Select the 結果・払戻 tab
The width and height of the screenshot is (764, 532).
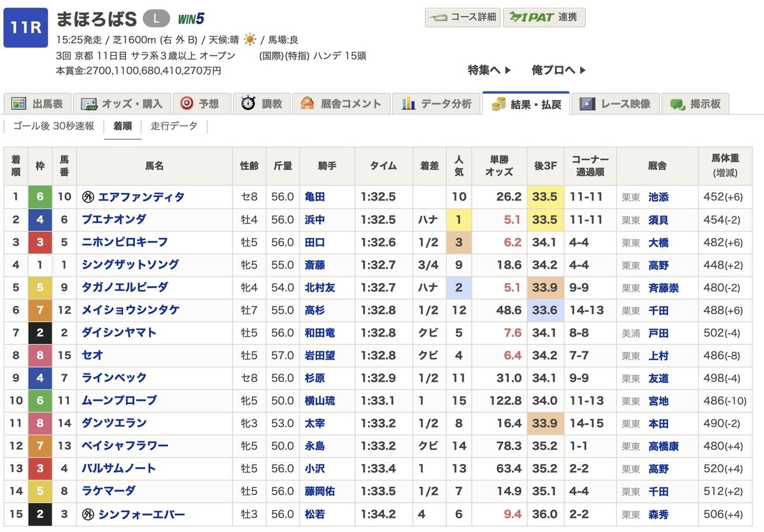click(526, 104)
